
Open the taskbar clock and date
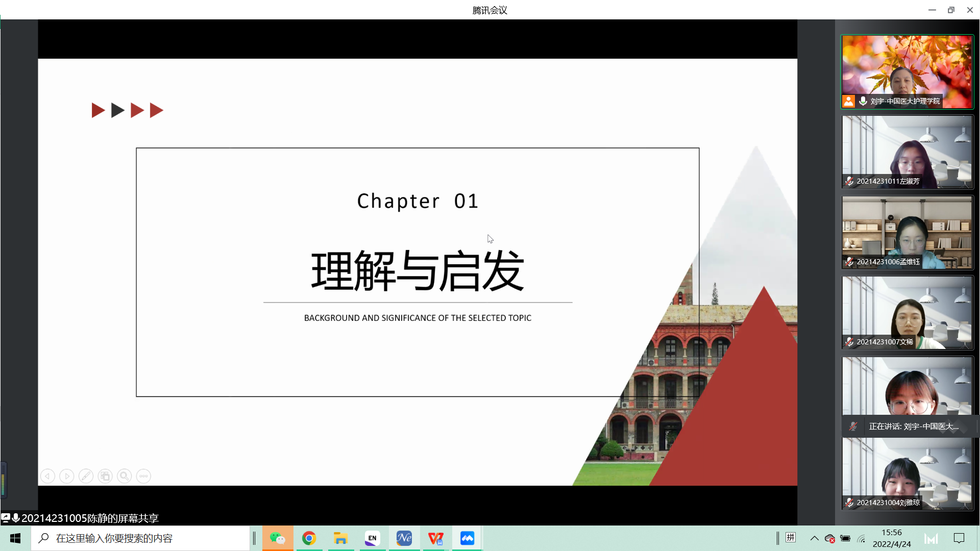pos(891,538)
